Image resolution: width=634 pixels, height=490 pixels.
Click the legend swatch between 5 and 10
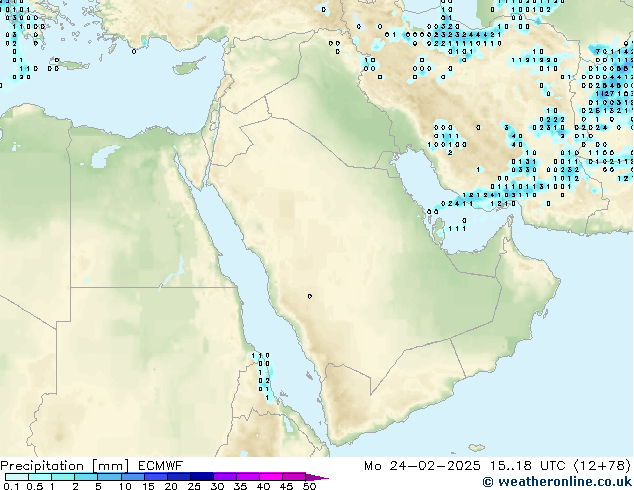(110, 477)
